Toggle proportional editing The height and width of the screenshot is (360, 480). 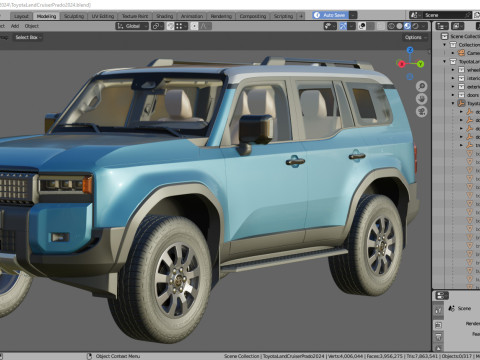[194, 26]
